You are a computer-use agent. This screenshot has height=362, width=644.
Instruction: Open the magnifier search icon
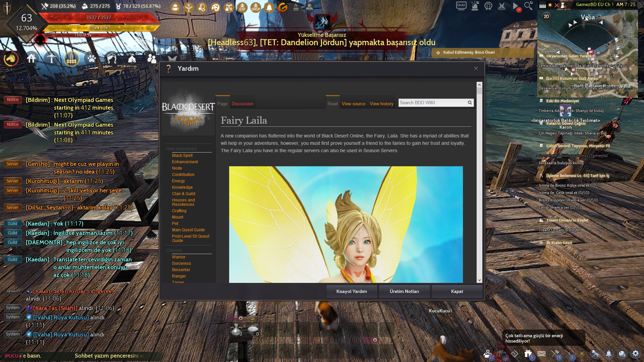pos(528,6)
